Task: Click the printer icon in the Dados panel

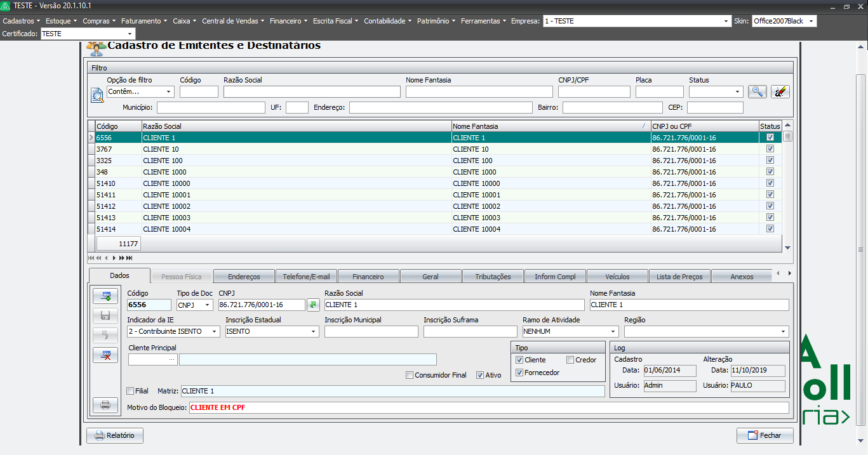Action: coord(105,405)
